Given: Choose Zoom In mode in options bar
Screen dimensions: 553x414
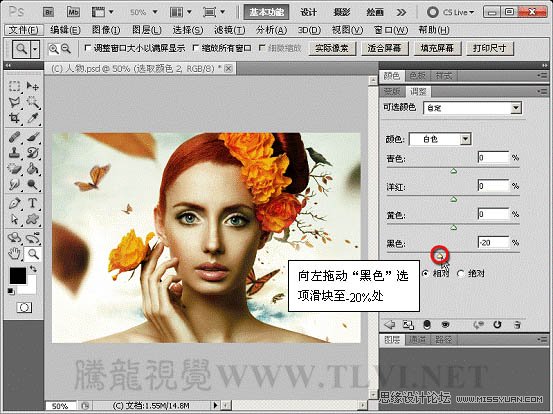Looking at the screenshot, I should pos(54,49).
